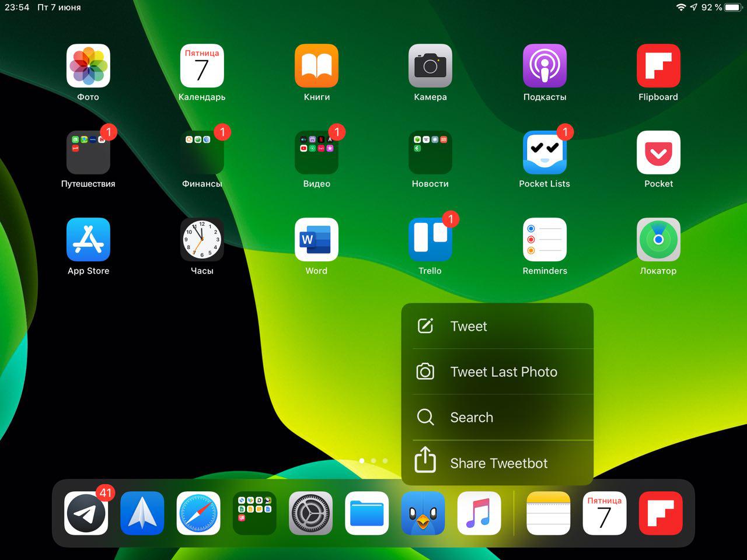Tap the Tweetbot bird icon in Dock
This screenshot has height=560, width=747.
(x=423, y=513)
